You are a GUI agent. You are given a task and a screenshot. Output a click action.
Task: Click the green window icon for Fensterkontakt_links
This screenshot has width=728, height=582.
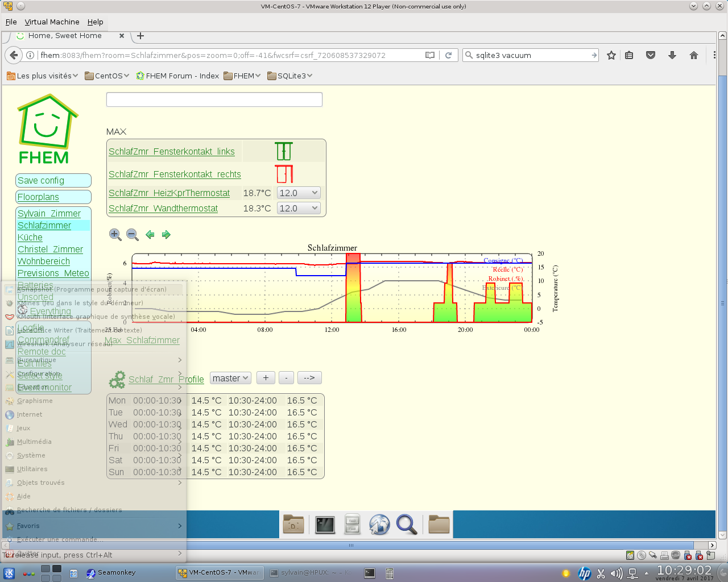pyautogui.click(x=284, y=151)
